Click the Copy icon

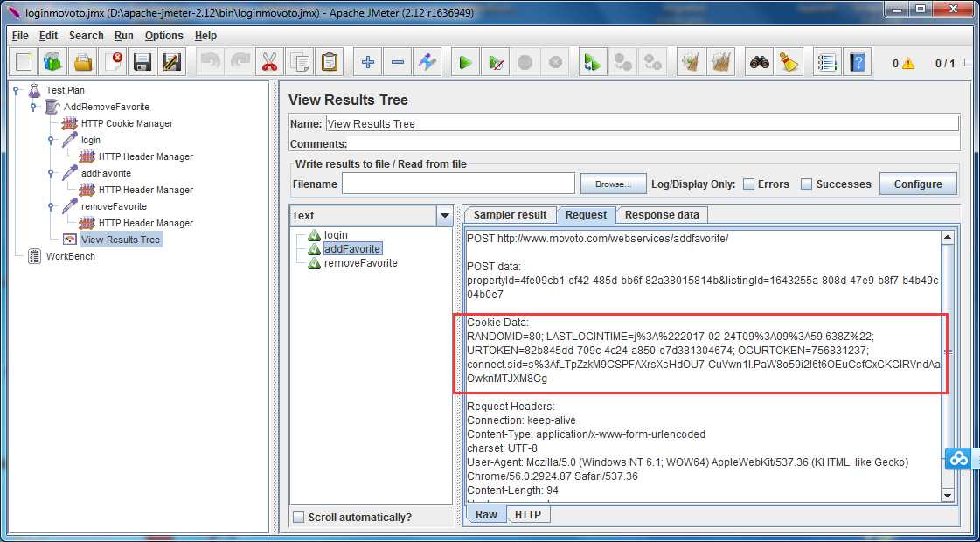299,63
